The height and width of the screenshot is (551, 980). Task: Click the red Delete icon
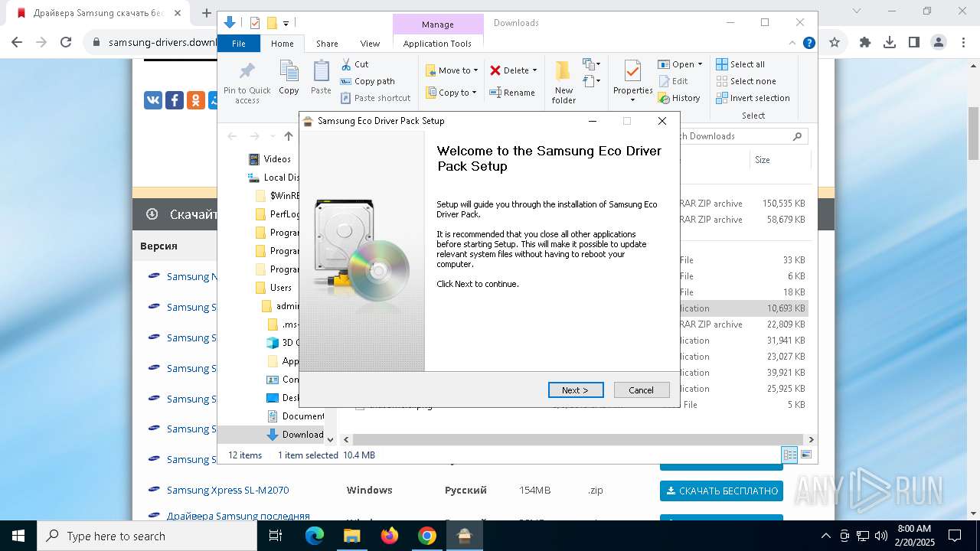495,70
